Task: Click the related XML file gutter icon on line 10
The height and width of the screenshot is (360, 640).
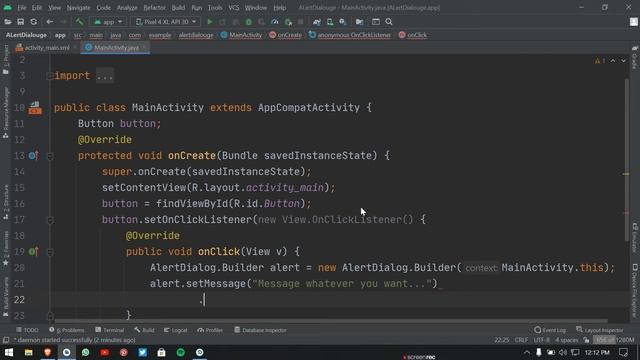Action: click(x=35, y=108)
